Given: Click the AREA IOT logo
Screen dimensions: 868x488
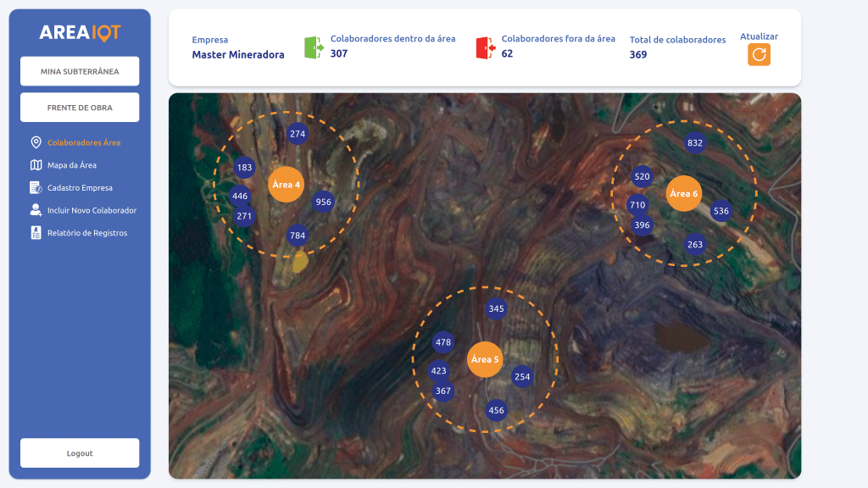Looking at the screenshot, I should click(80, 32).
